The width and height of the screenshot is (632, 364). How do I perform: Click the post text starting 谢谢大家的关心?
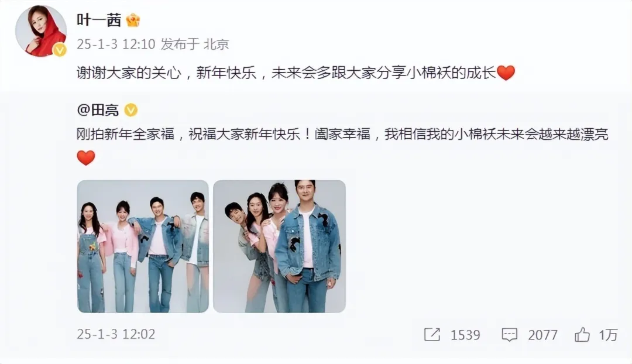click(286, 73)
